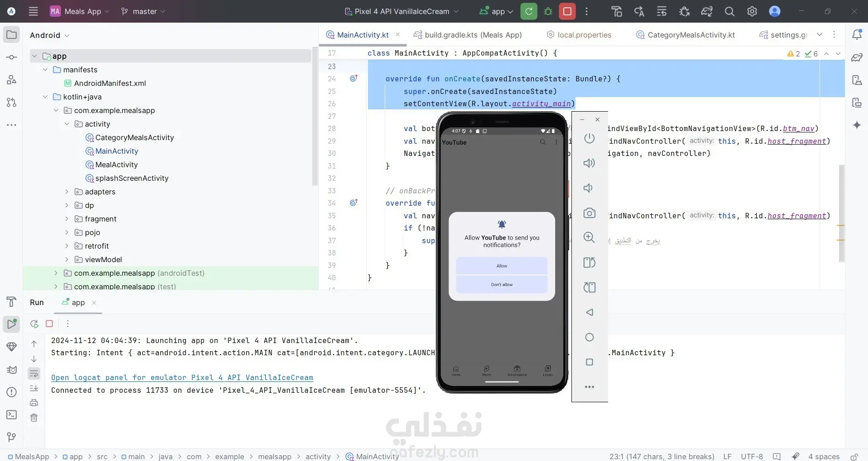This screenshot has width=868, height=461.
Task: Open the main hamburger menu
Action: pyautogui.click(x=33, y=11)
